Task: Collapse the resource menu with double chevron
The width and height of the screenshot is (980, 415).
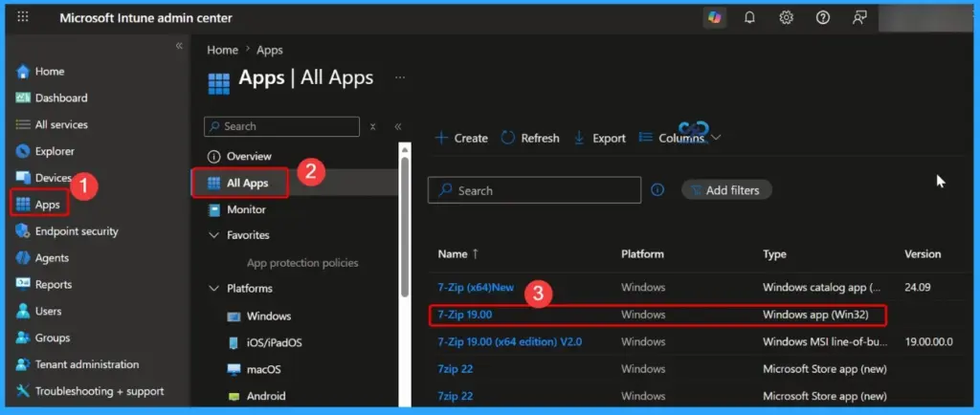Action: [x=397, y=126]
